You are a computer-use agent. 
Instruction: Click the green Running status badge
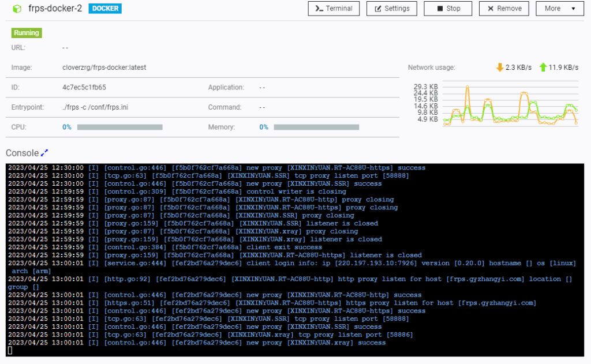click(x=27, y=33)
